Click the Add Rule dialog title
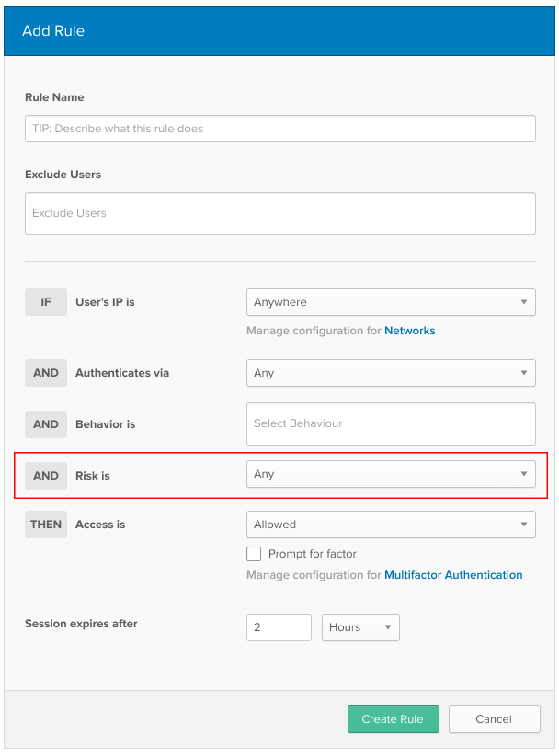Image resolution: width=559 pixels, height=756 pixels. pos(53,31)
